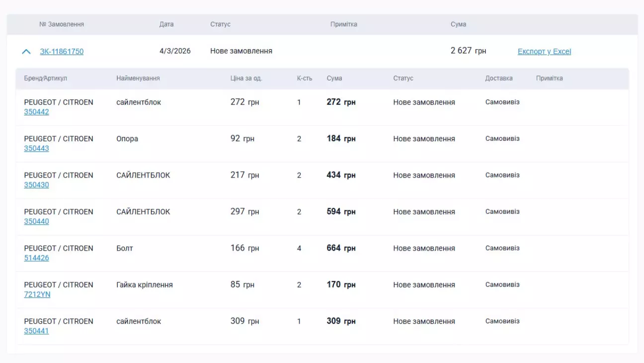The width and height of the screenshot is (644, 363).
Task: Open article link 7212YN
Action: click(37, 294)
